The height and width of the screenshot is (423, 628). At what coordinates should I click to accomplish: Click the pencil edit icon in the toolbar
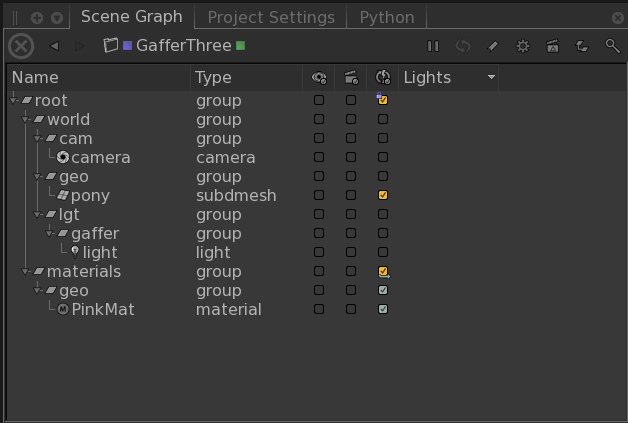click(x=492, y=46)
